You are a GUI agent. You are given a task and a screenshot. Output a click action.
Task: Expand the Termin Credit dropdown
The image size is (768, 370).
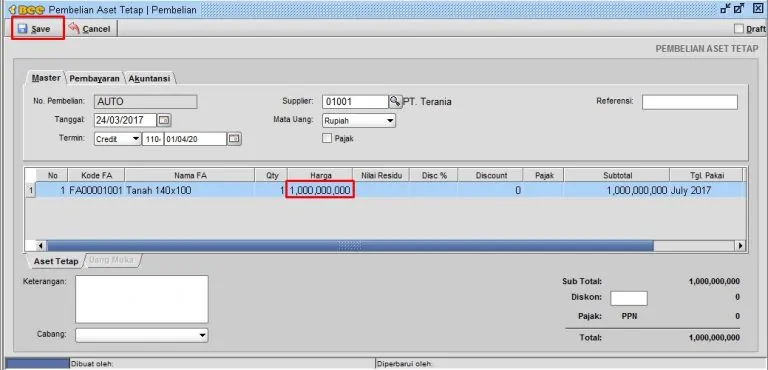pyautogui.click(x=118, y=139)
